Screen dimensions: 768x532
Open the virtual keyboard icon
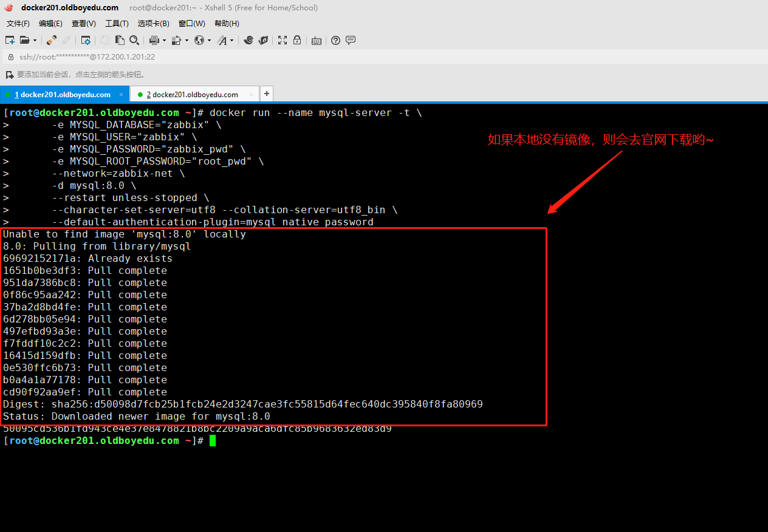[316, 41]
